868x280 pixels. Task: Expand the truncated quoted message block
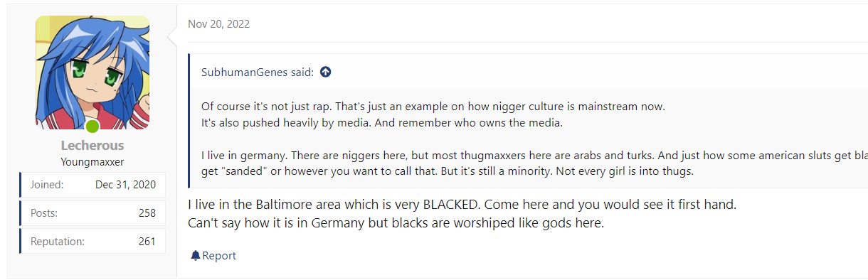pos(528,138)
